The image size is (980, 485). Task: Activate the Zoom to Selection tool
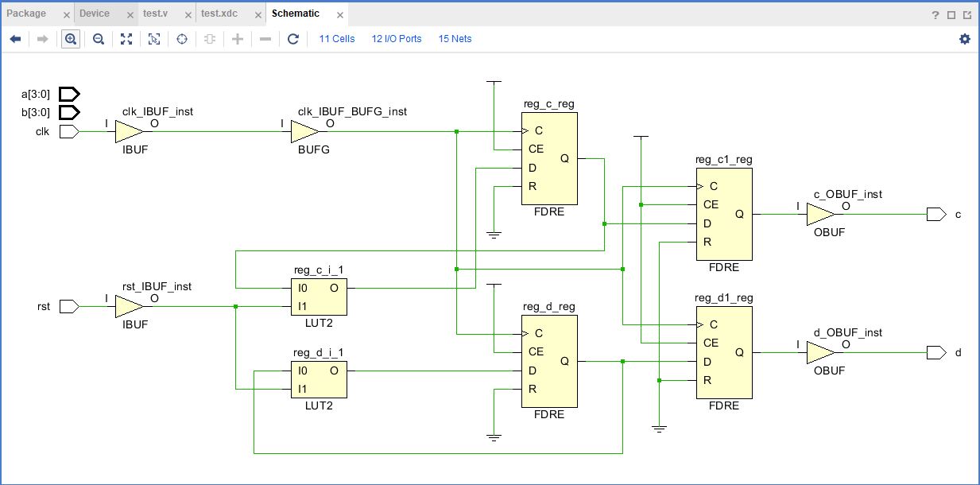[153, 38]
